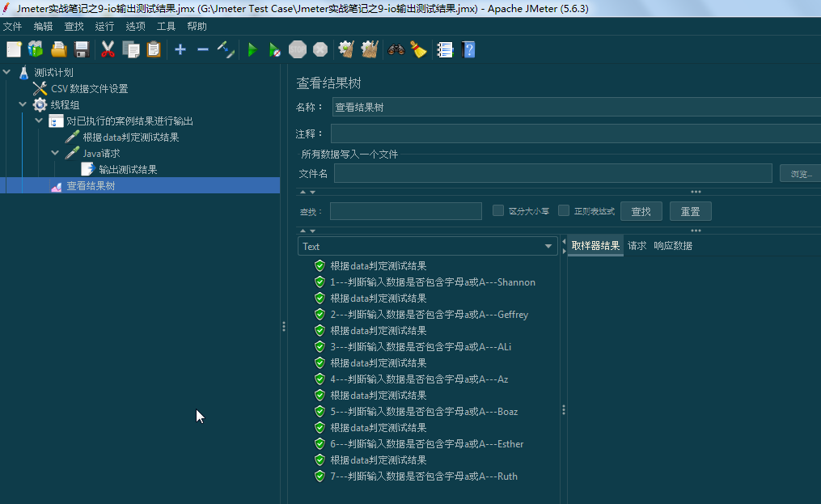Expand all nodes with the plus icon

pyautogui.click(x=180, y=49)
